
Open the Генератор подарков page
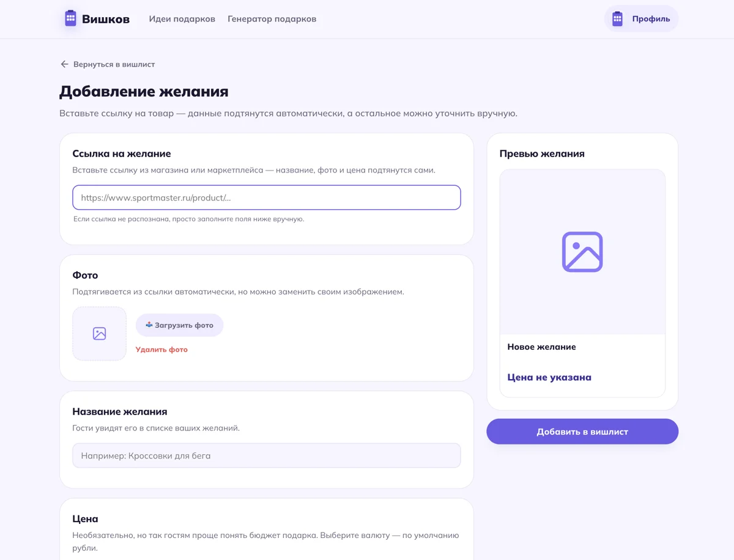click(x=272, y=19)
